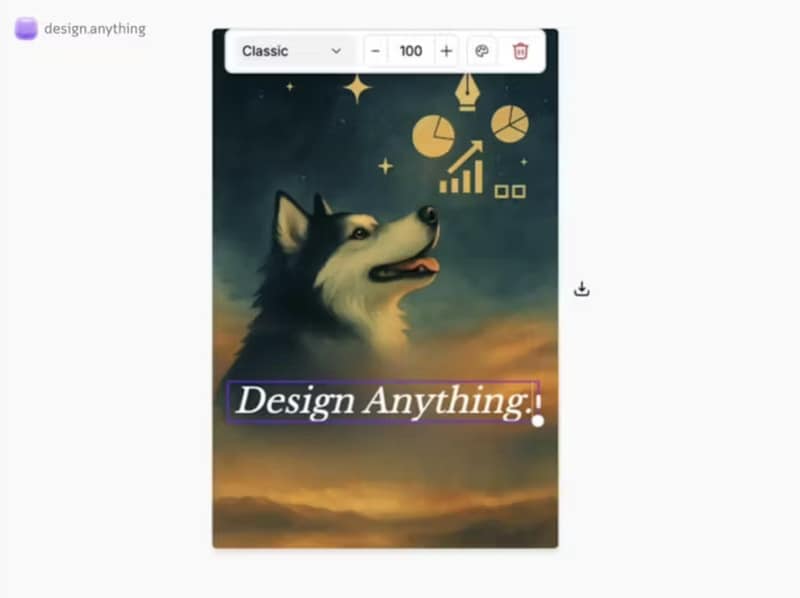Click the pen nib graphic on poster
This screenshot has height=598, width=800.
[x=467, y=92]
